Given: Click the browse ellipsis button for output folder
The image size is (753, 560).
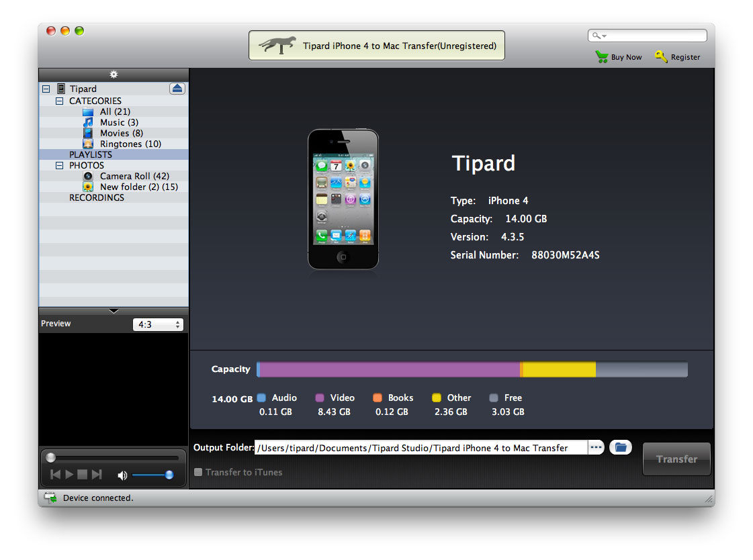Looking at the screenshot, I should [x=596, y=447].
